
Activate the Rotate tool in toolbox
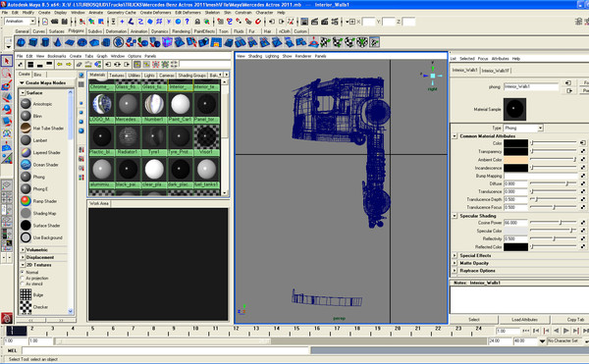7,110
